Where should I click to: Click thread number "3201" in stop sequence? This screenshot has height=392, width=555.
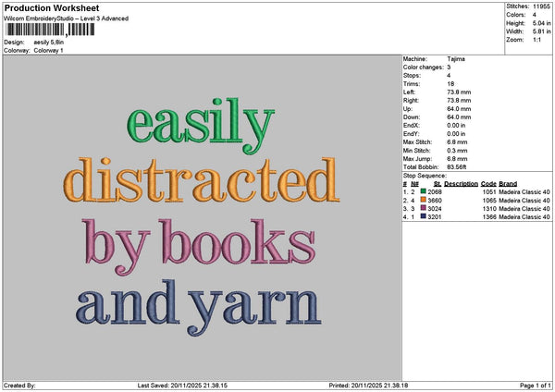point(435,217)
